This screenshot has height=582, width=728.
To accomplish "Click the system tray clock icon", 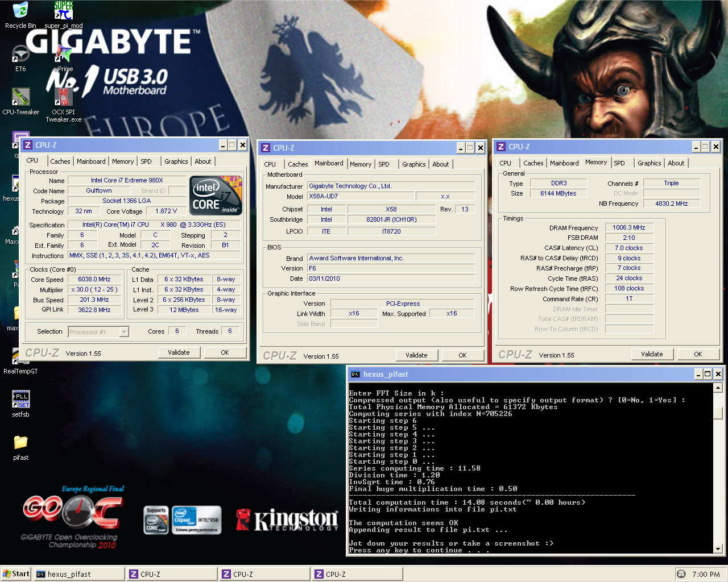I will coord(681,574).
